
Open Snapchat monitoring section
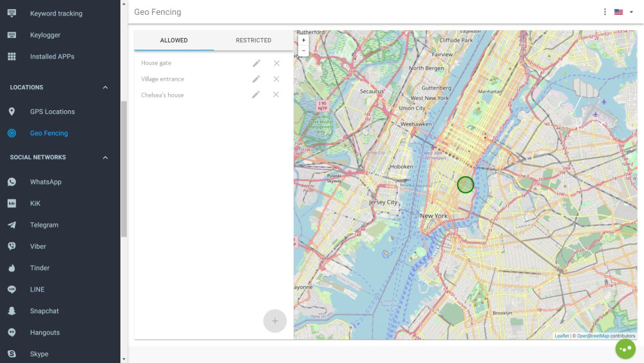coord(44,311)
